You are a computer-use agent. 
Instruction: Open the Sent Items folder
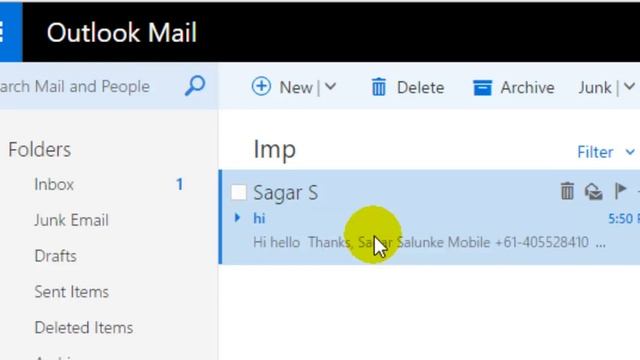click(71, 292)
